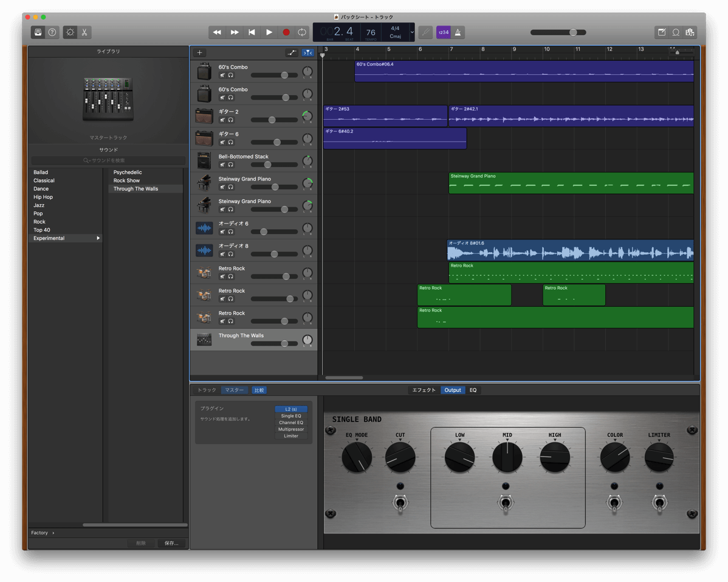
Task: Mute the Bell-Bottomed Stack track
Action: (x=222, y=165)
